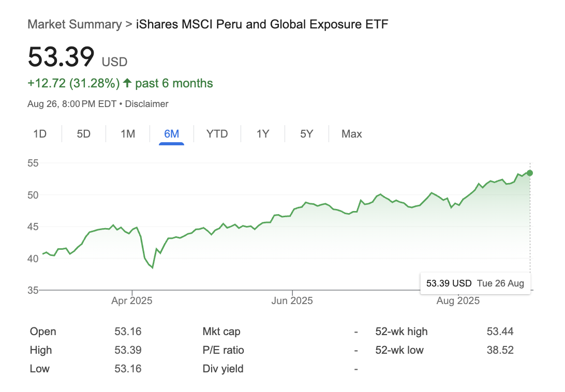Click the Aug 2025 axis label
The height and width of the screenshot is (392, 565).
(459, 300)
